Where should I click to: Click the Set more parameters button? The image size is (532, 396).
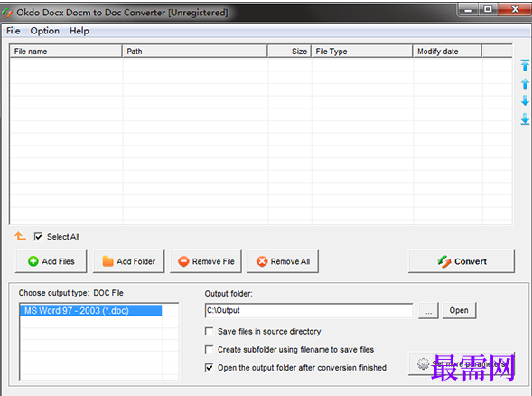coord(462,363)
